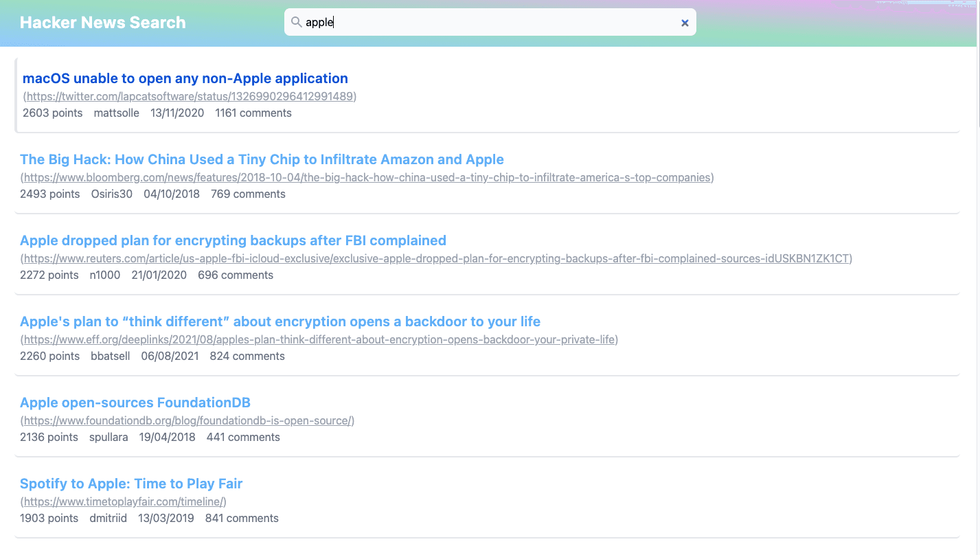Click '2272 points' on the FBI story
980x555 pixels.
(x=49, y=275)
